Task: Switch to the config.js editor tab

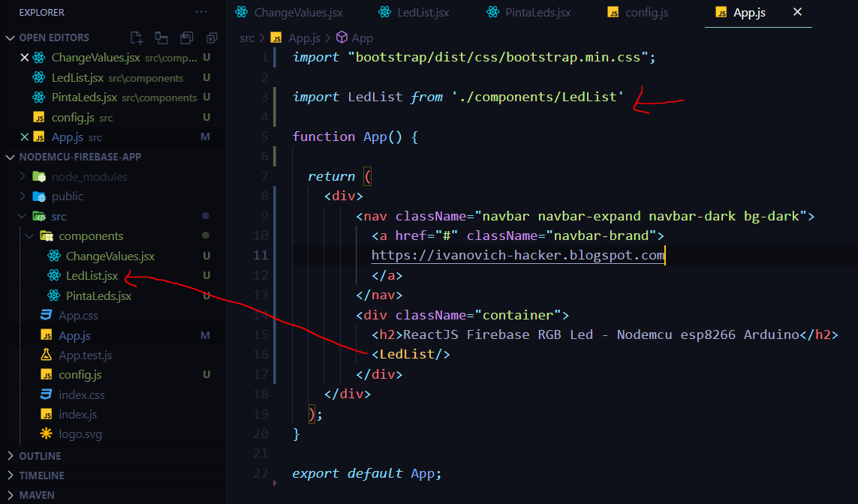Action: coord(637,12)
